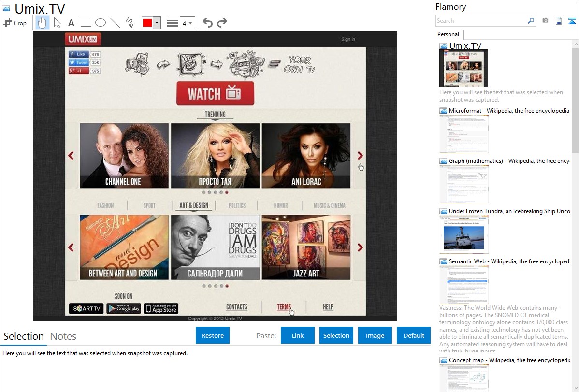579x392 pixels.
Task: Choose the text annotation tool
Action: [x=71, y=23]
